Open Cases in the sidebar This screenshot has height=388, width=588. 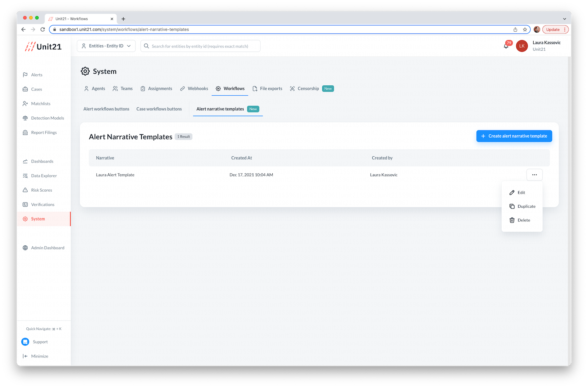[x=32, y=89]
